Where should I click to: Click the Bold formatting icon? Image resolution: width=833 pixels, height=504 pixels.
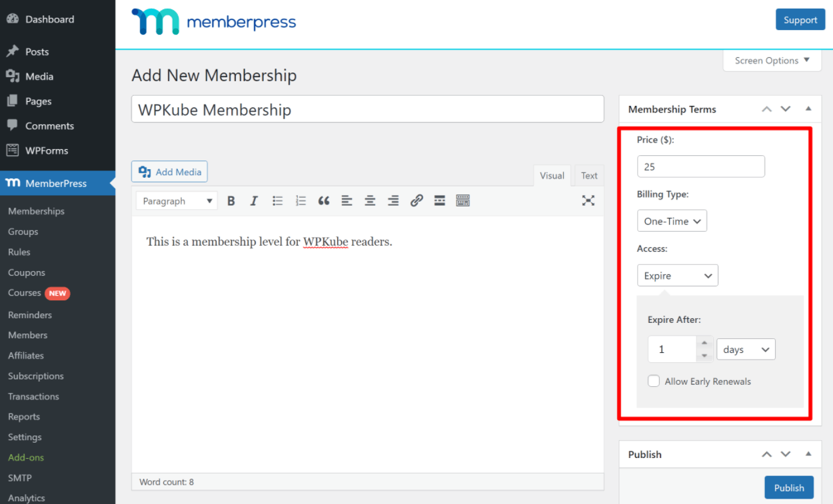(231, 200)
